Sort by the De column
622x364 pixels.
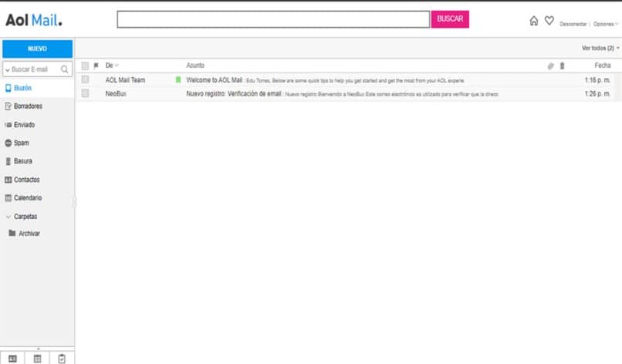112,66
